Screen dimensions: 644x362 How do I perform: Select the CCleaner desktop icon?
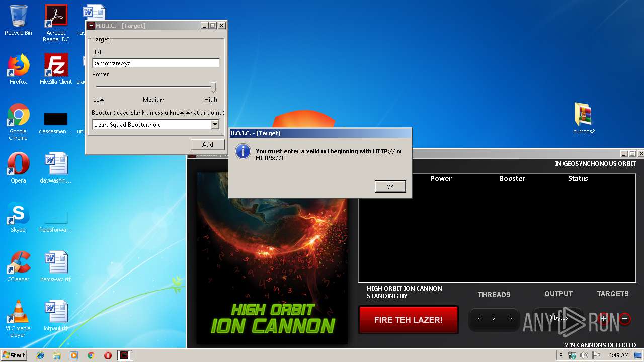[18, 266]
